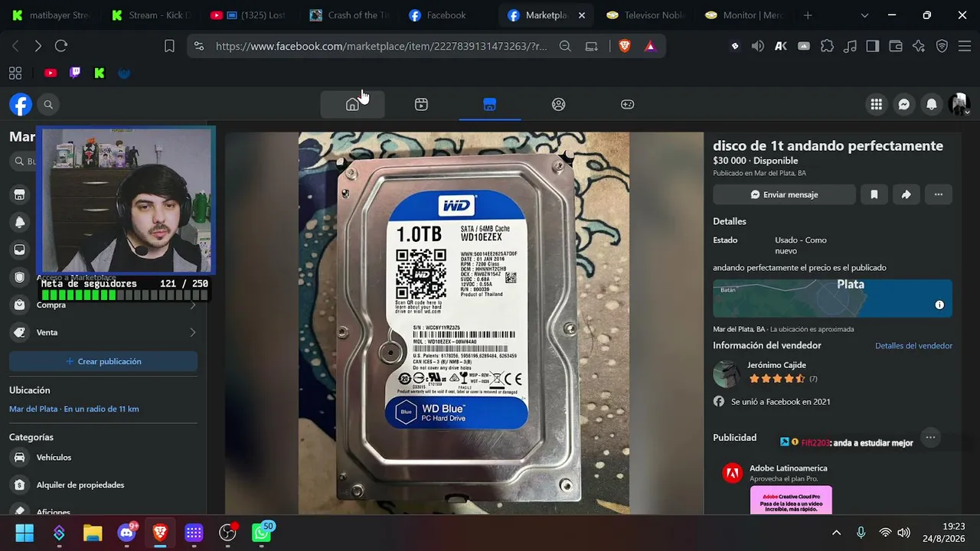Open the tab search dropdown arrow
Image resolution: width=980 pixels, height=551 pixels.
point(864,15)
